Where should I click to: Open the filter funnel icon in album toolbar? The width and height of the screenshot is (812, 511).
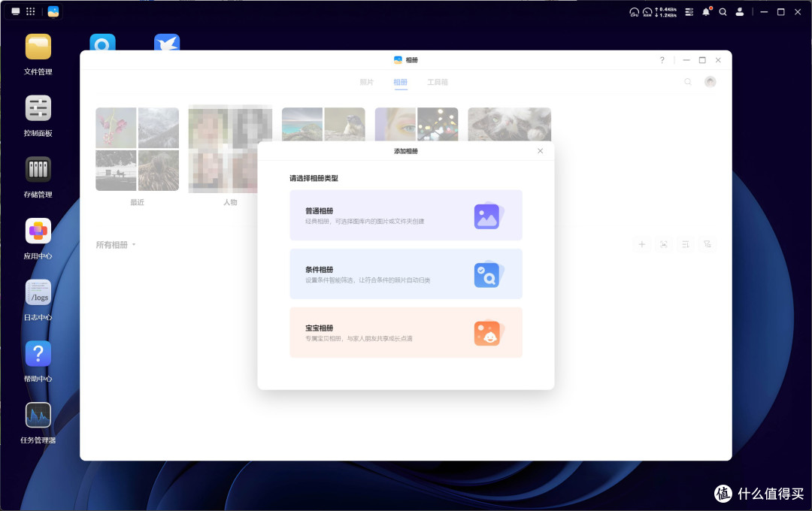coord(707,244)
